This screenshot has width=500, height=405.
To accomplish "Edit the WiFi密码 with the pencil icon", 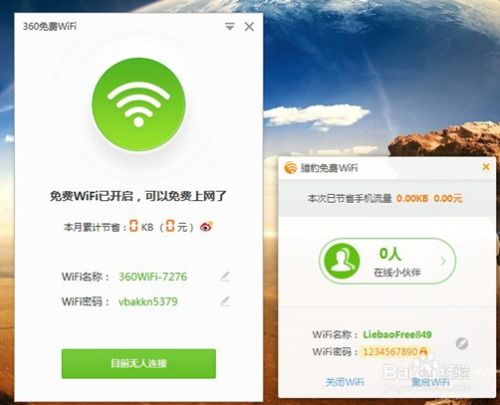I will (x=225, y=301).
